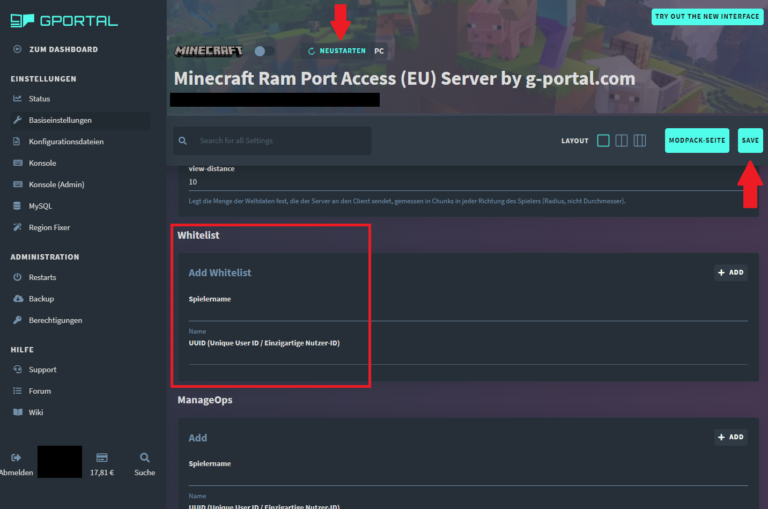Click the Support headset icon

(x=17, y=369)
